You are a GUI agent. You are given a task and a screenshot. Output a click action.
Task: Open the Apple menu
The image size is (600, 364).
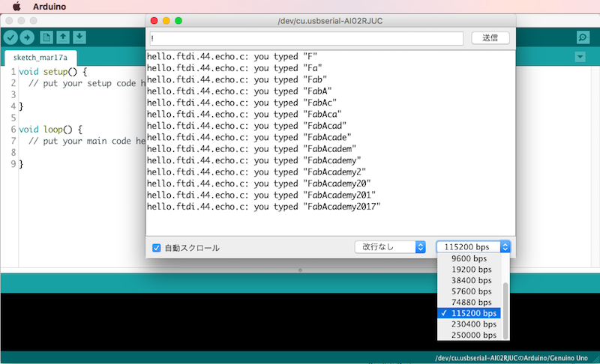[x=16, y=7]
